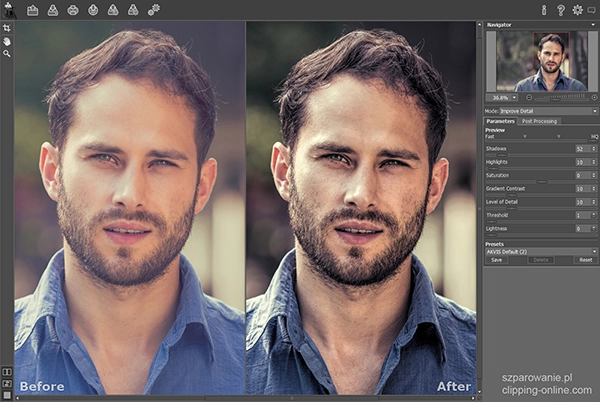
Task: Select the Hand tool
Action: [7, 41]
